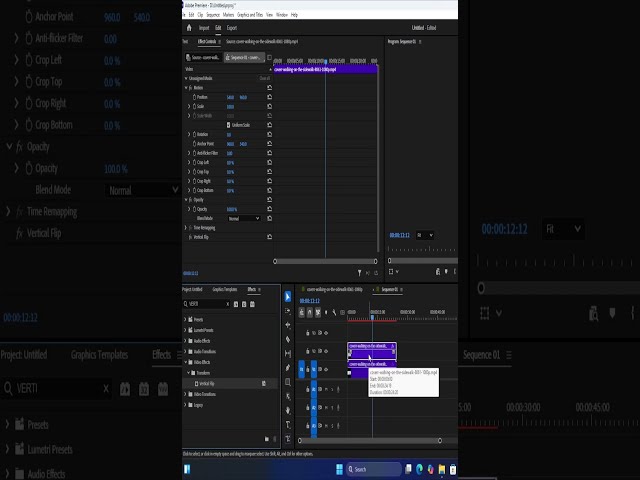Open the Window menu
The width and height of the screenshot is (640, 480).
(x=282, y=15)
